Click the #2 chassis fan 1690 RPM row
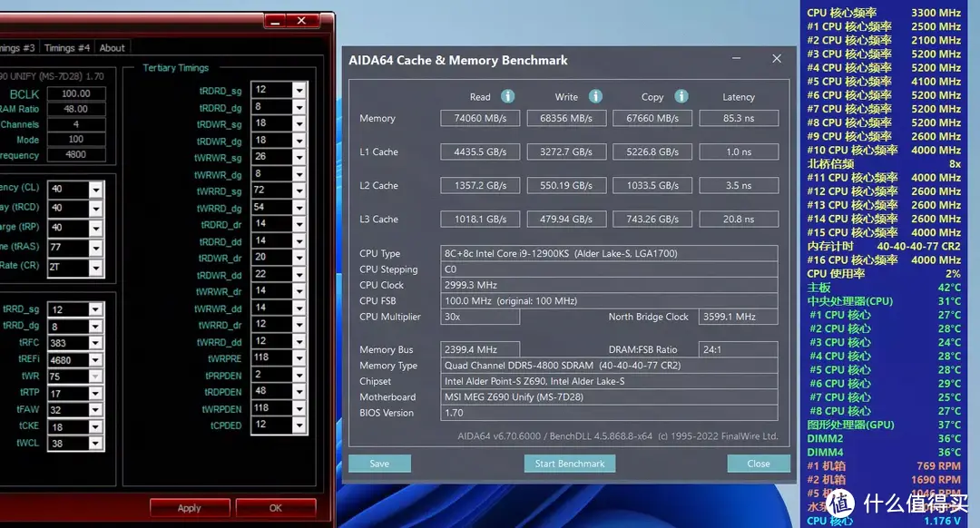980x528 pixels. [884, 480]
